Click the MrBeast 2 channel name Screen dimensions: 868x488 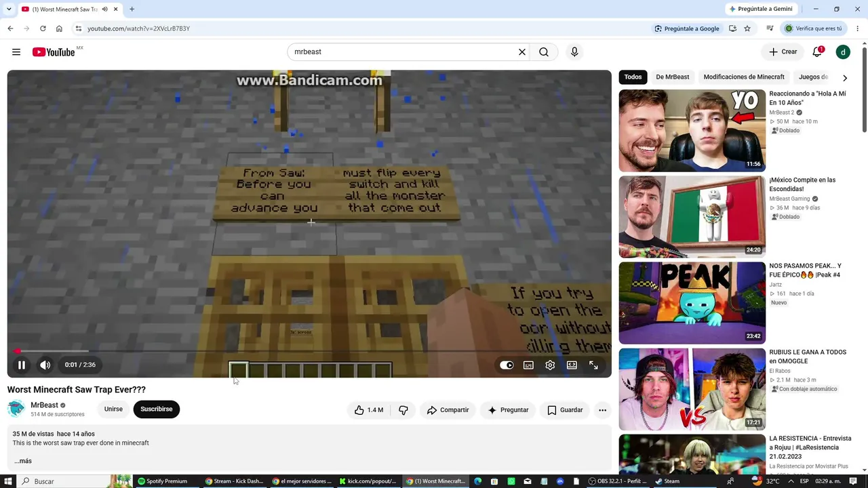pos(782,113)
